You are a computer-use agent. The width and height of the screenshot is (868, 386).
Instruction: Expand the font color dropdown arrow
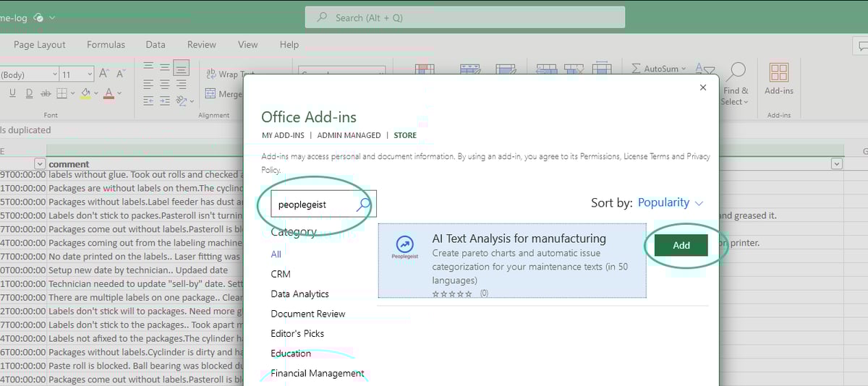coord(119,93)
